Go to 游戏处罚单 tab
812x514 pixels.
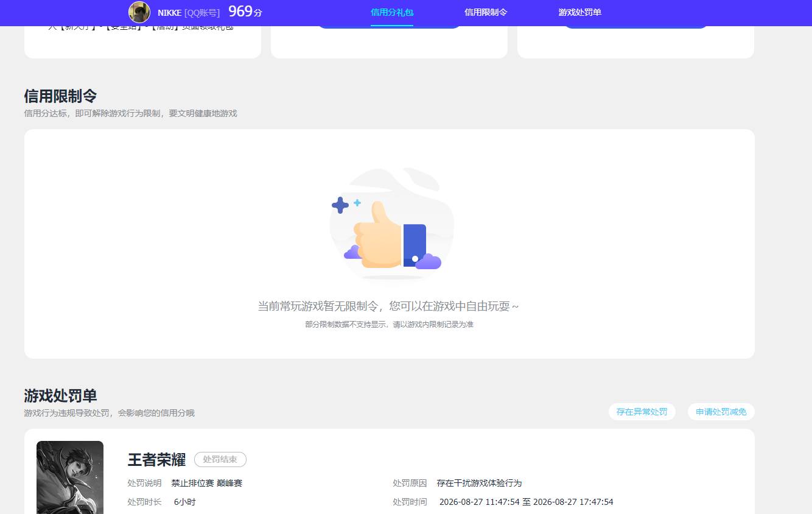tap(579, 12)
